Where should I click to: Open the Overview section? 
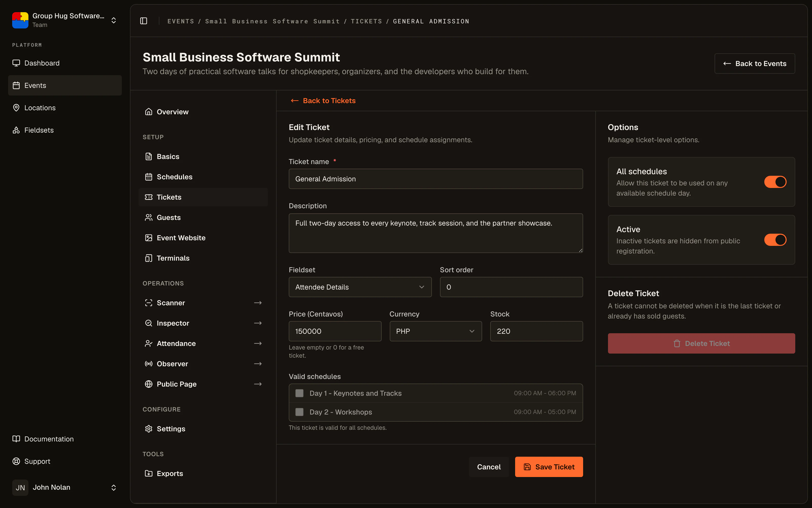coord(203,112)
